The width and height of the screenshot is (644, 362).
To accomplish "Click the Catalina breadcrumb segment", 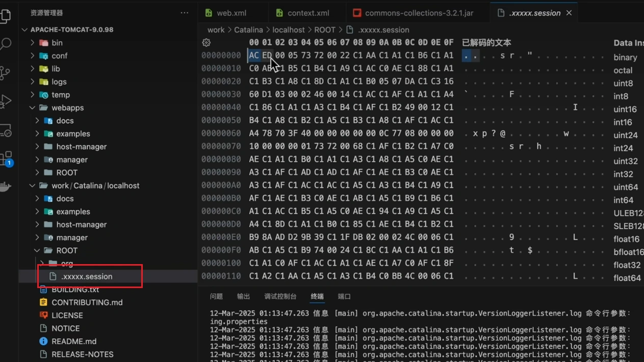I will 248,30.
